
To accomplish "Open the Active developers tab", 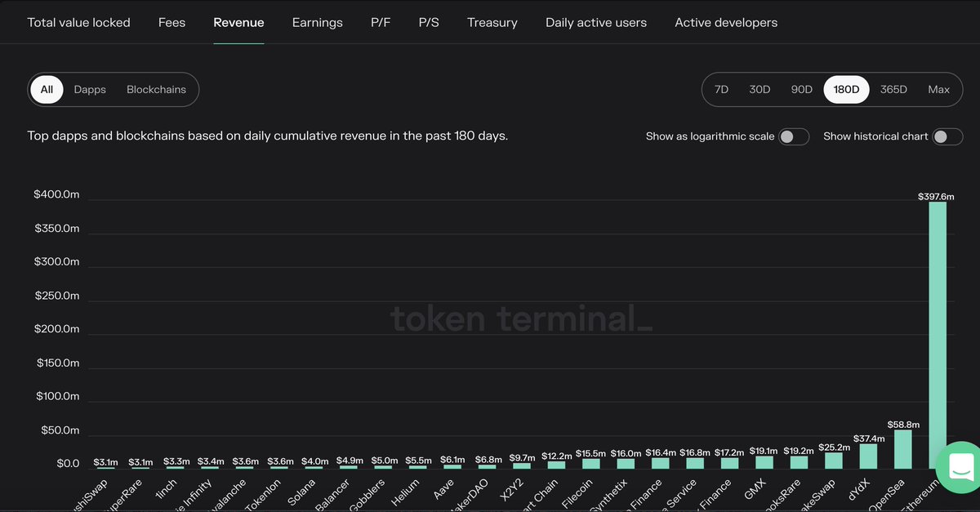I will pos(726,22).
